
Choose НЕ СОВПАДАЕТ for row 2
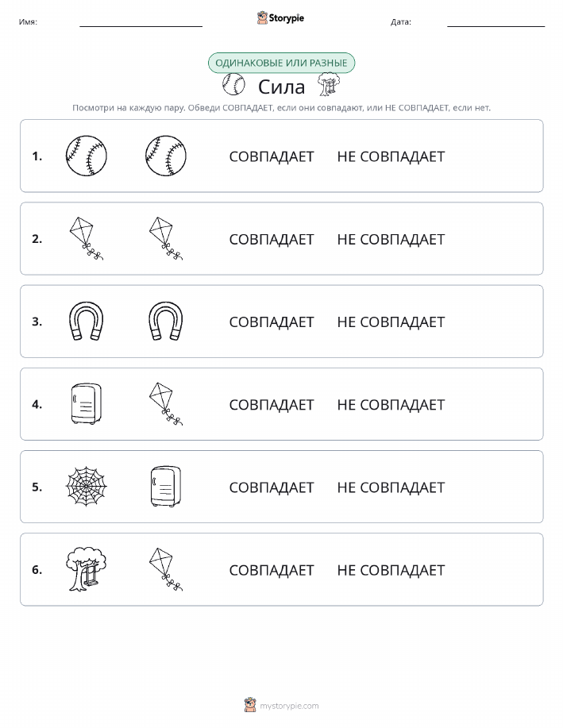[x=391, y=239]
